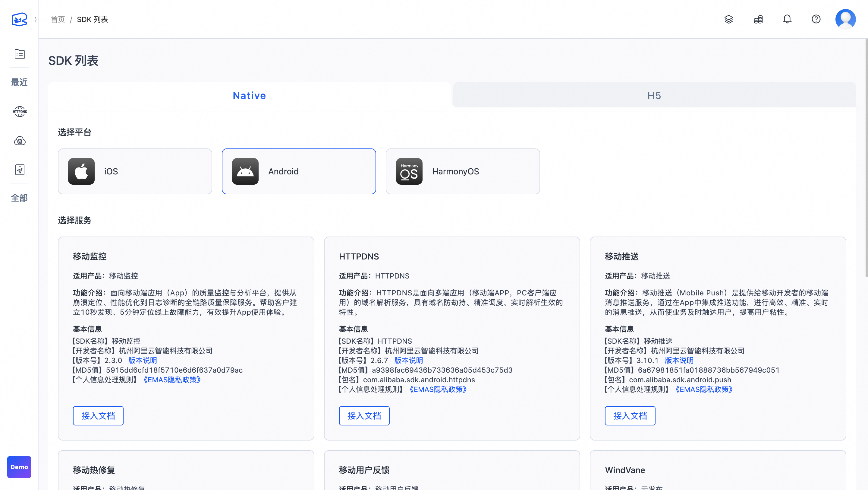Select the Native tab
Screen dimensions: 868x490
(x=249, y=95)
